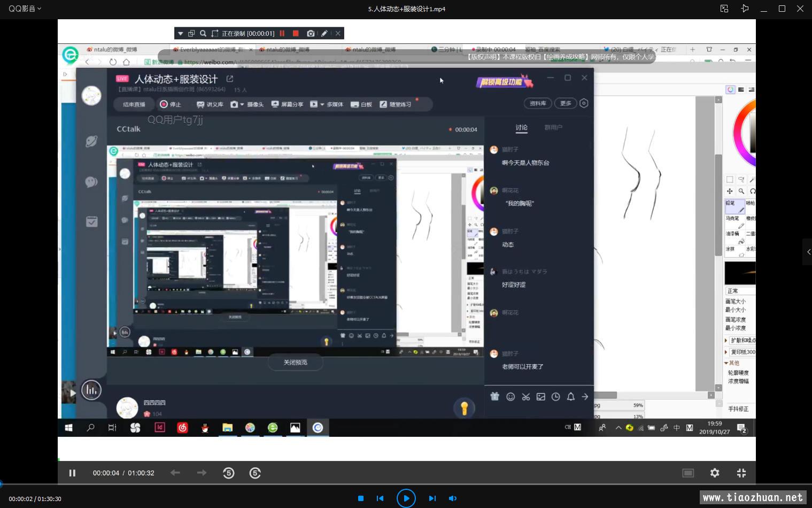Stop playback with the blue square button
Image resolution: width=812 pixels, height=508 pixels.
361,498
